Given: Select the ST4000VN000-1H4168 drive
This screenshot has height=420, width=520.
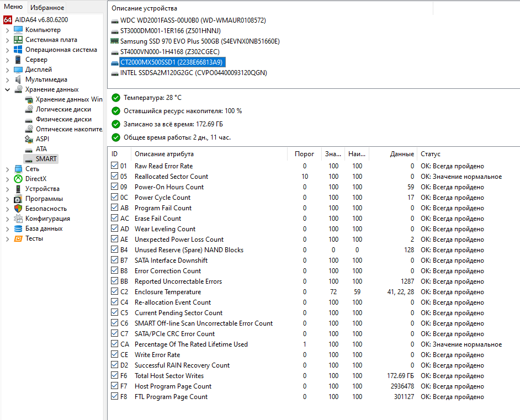Looking at the screenshot, I should click(x=170, y=52).
